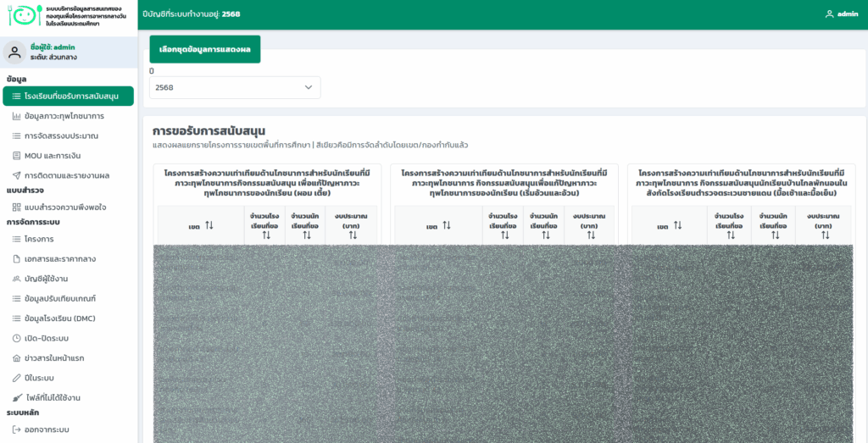Open ข้อมูลภาวะทุพโภชนาการ chart icon in sidebar

pyautogui.click(x=17, y=116)
